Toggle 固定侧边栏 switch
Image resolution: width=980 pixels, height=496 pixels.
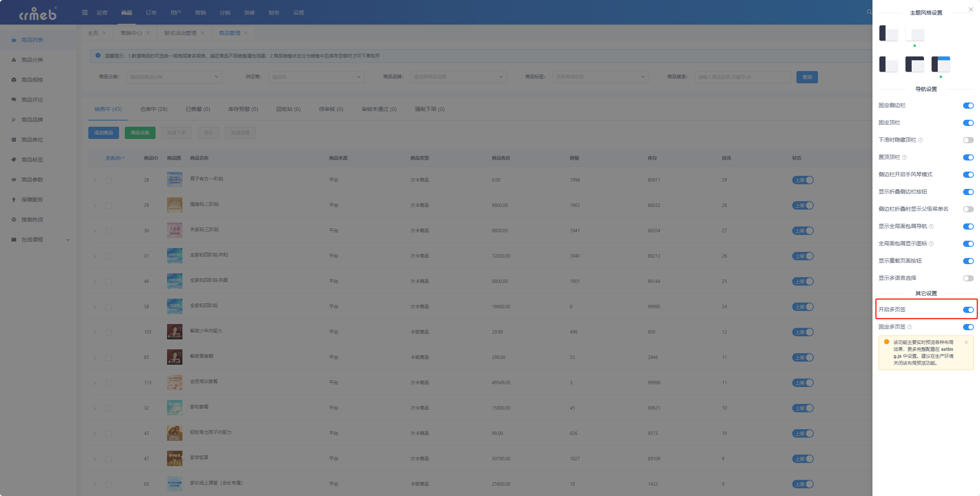click(968, 106)
